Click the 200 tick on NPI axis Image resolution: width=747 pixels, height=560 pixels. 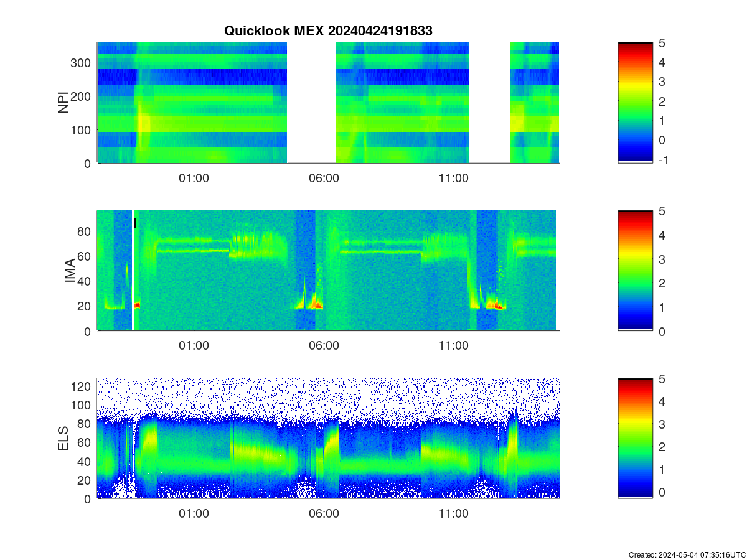[x=82, y=96]
